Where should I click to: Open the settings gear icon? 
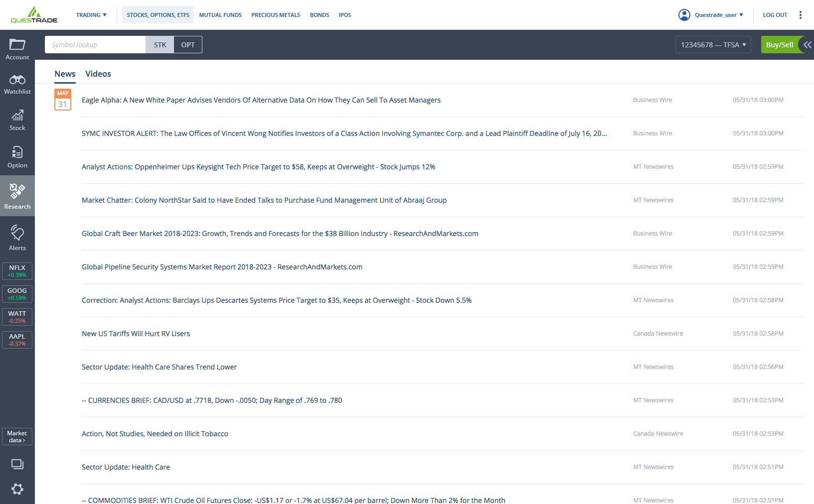pos(17,489)
